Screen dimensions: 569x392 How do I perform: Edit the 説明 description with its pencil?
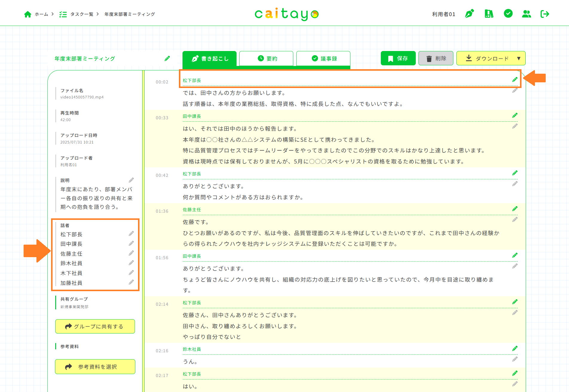(x=131, y=180)
